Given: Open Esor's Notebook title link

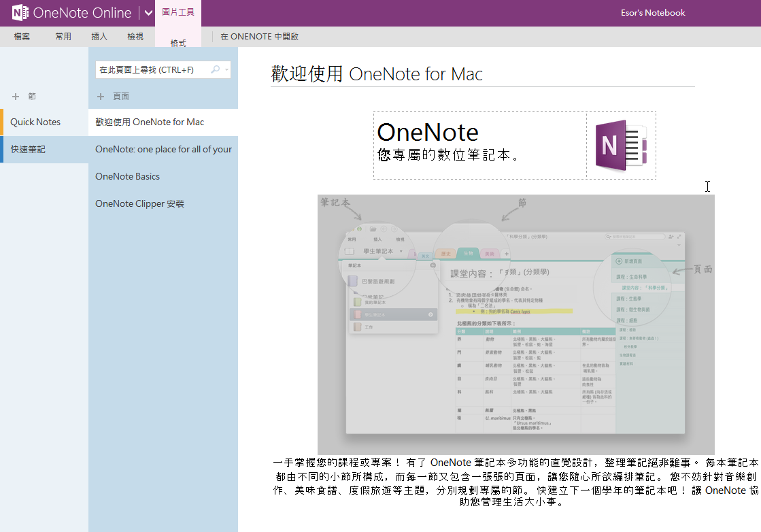Looking at the screenshot, I should click(653, 13).
